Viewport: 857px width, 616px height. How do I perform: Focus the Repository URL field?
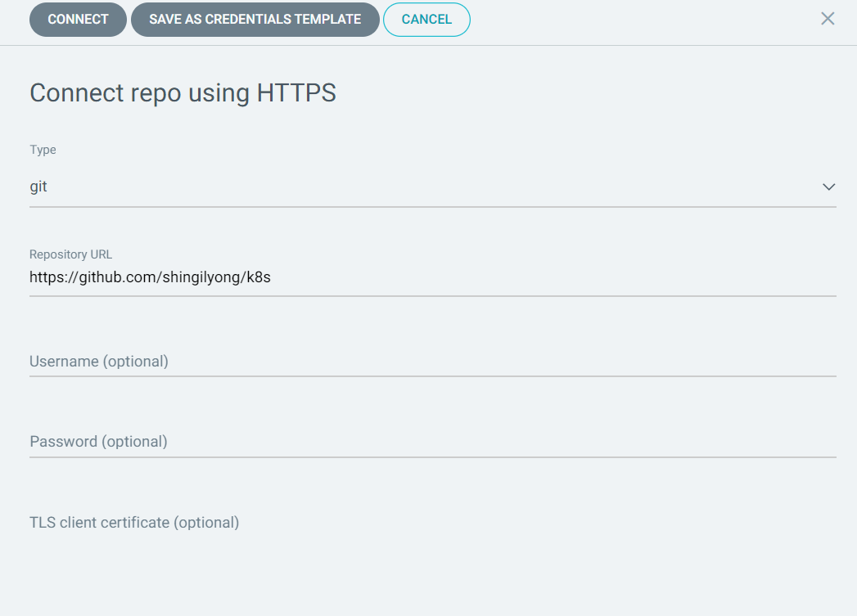(x=433, y=278)
